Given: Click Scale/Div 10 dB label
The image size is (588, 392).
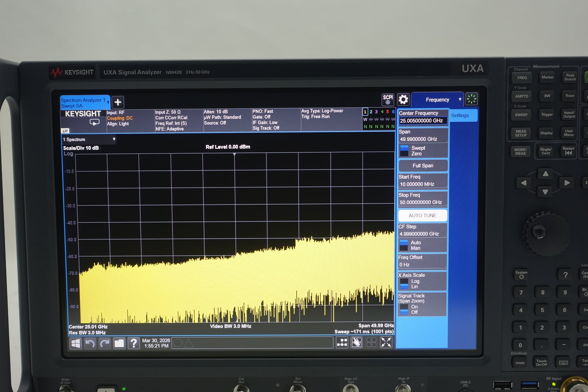Looking at the screenshot, I should tap(81, 148).
